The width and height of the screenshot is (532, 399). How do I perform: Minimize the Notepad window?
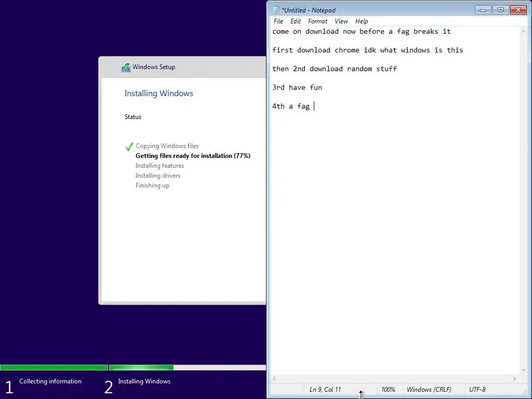(x=483, y=10)
